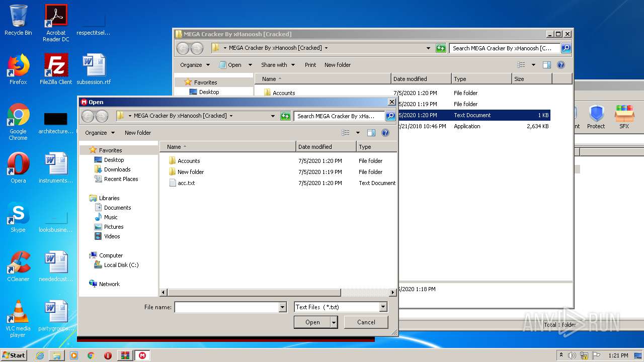Open the volume control in system tray

point(572,355)
